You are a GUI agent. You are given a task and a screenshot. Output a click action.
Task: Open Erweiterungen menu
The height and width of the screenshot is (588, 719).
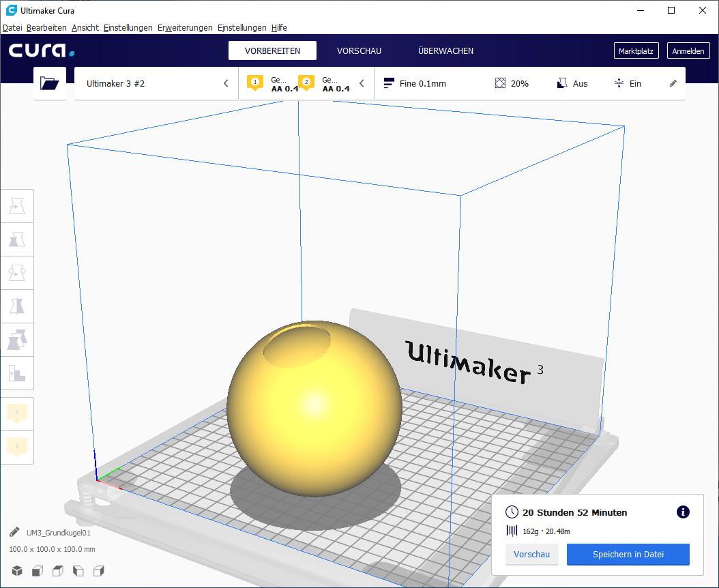tap(185, 27)
